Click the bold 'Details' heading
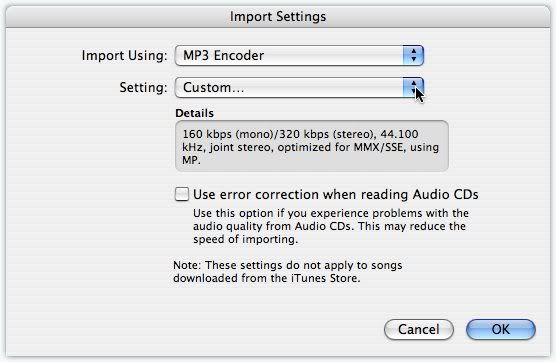 click(x=195, y=113)
